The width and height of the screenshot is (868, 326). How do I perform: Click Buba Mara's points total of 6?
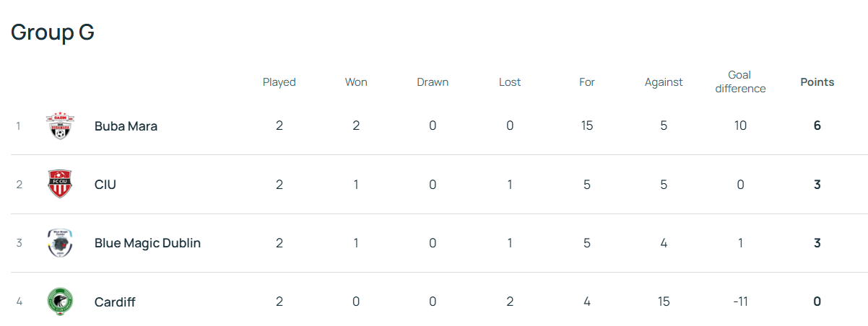point(817,125)
